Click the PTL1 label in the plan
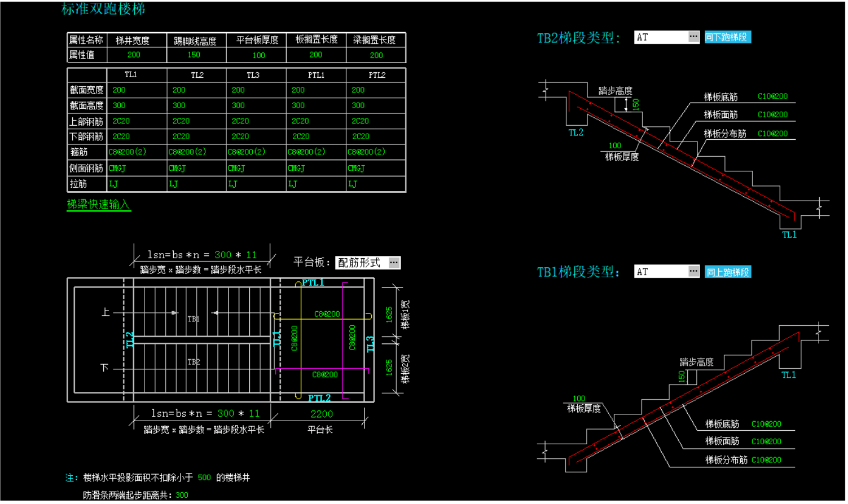This screenshot has height=504, width=848. [x=313, y=282]
